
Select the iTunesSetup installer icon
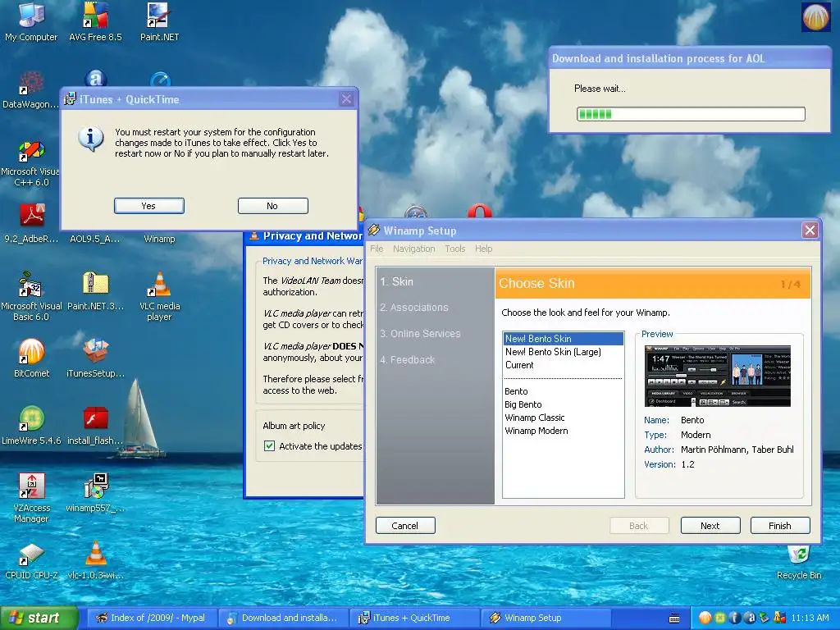pos(95,358)
